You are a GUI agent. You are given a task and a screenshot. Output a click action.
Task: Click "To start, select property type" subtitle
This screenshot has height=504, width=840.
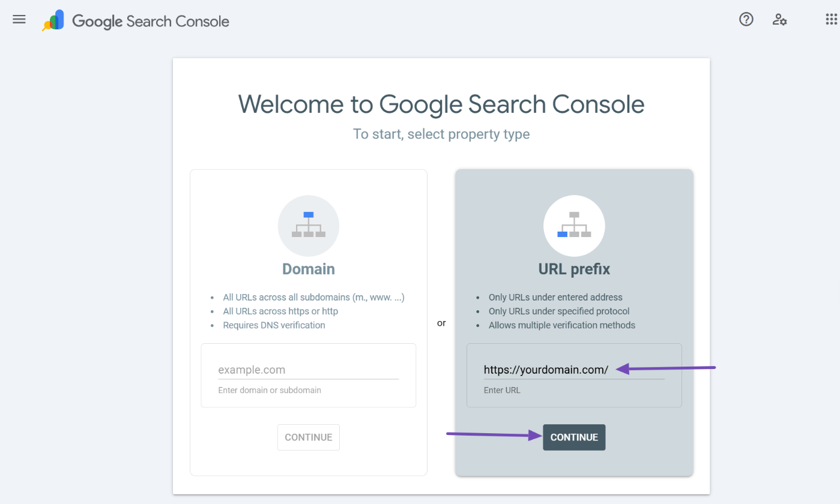click(441, 134)
